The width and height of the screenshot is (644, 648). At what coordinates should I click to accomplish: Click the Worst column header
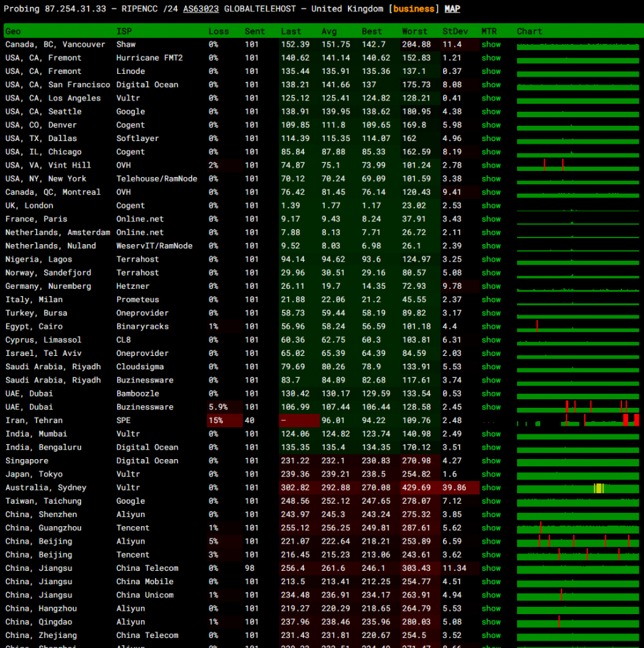point(414,31)
